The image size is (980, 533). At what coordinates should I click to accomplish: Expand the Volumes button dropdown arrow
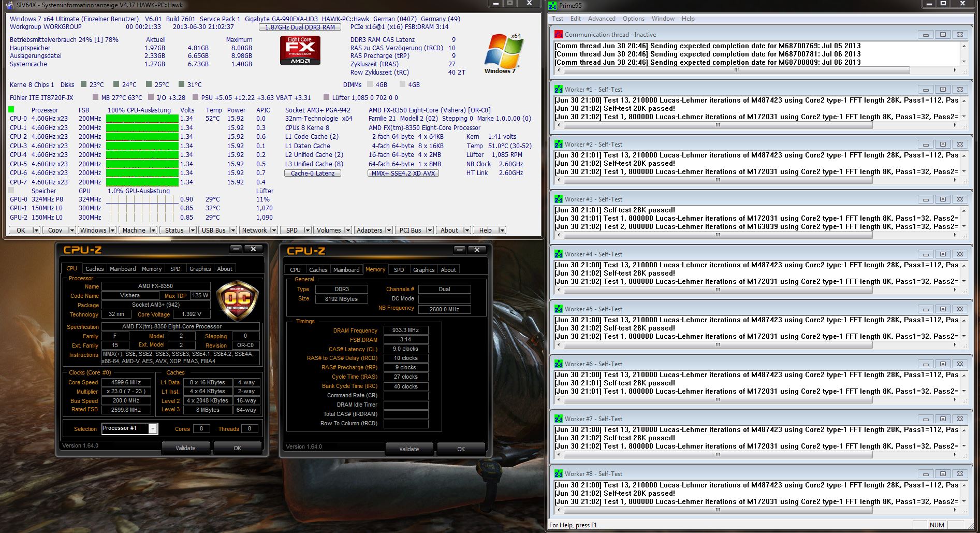[348, 230]
